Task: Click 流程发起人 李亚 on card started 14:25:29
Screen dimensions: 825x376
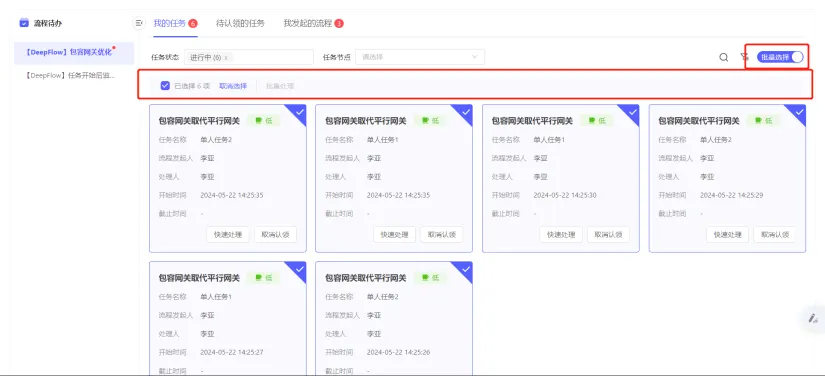Action: click(x=707, y=158)
